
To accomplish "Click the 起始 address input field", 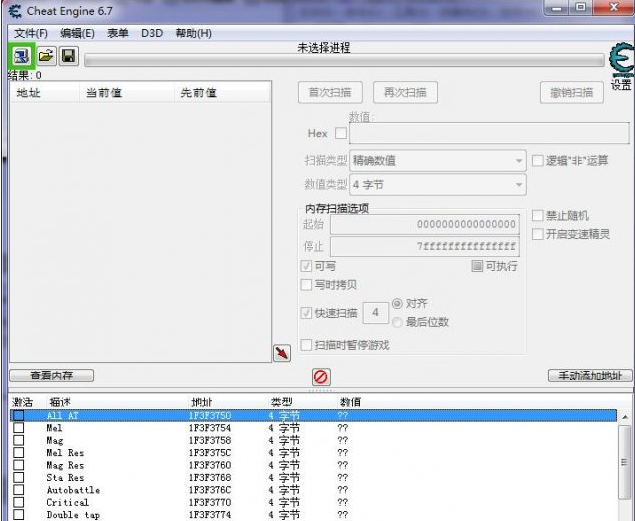I will [425, 224].
